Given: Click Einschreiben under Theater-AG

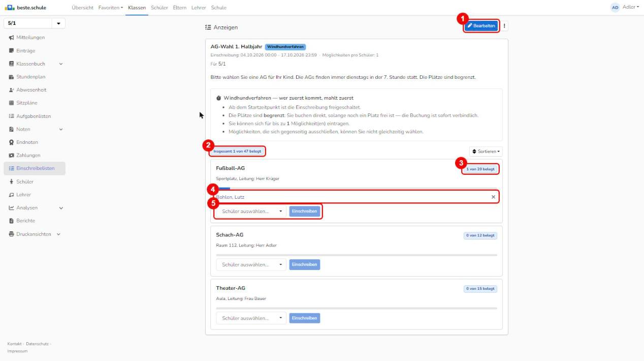Looking at the screenshot, I should tap(305, 318).
